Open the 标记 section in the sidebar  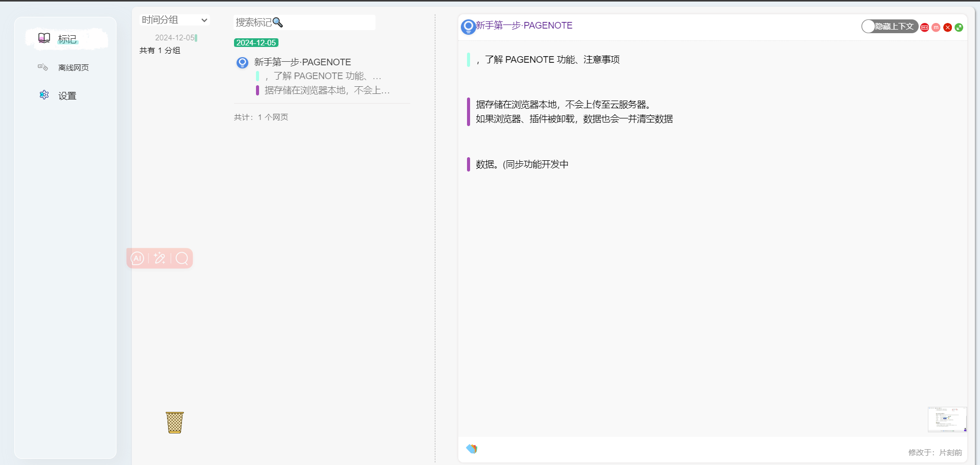tap(66, 39)
